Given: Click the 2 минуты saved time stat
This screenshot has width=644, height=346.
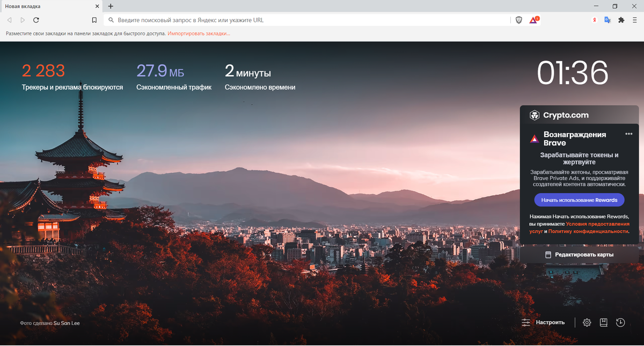Looking at the screenshot, I should (x=260, y=77).
